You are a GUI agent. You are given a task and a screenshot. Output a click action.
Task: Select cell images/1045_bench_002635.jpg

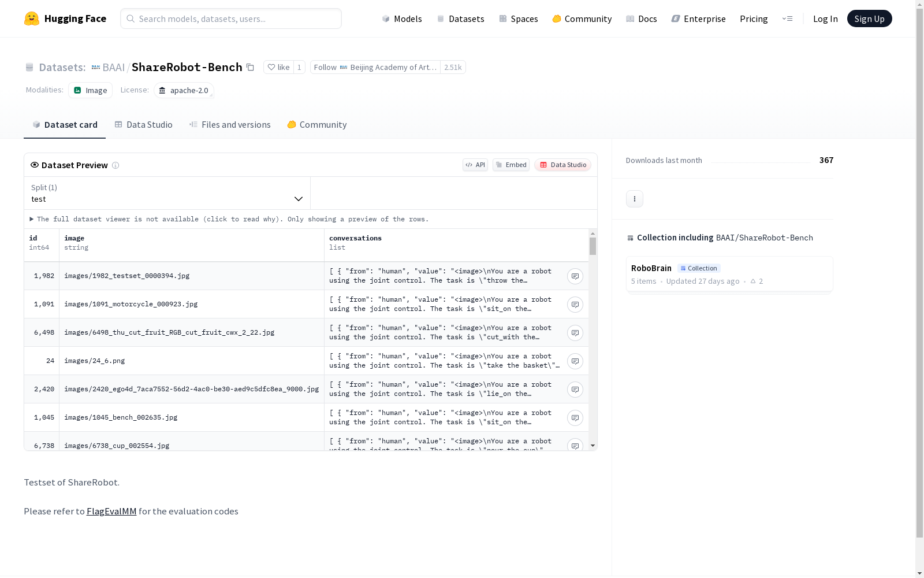[192, 417]
